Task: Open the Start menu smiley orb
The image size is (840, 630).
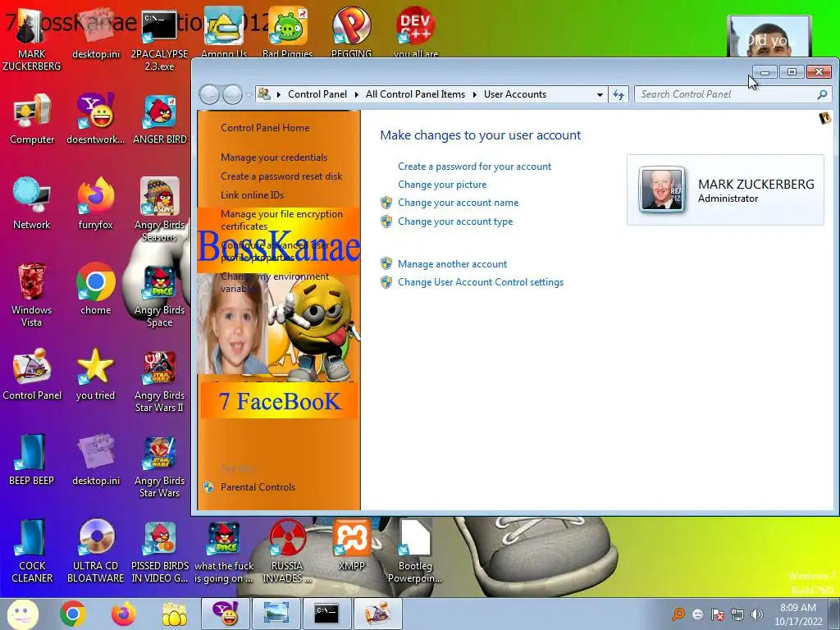Action: coord(22,614)
